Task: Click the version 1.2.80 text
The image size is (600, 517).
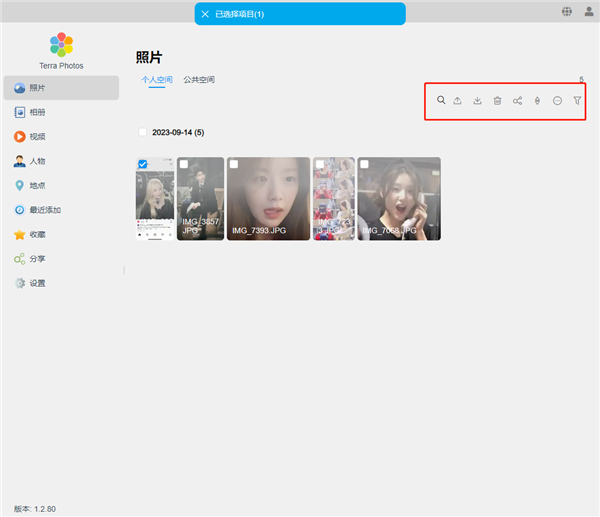Action: (35, 509)
